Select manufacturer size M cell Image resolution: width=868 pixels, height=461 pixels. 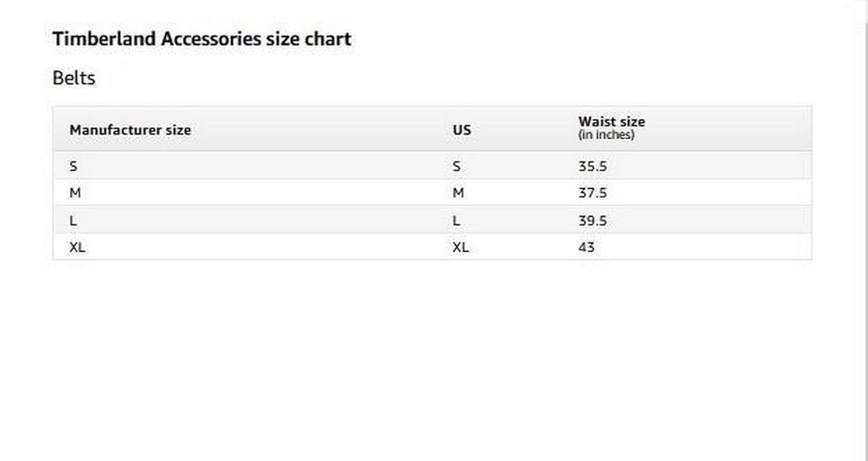75,193
